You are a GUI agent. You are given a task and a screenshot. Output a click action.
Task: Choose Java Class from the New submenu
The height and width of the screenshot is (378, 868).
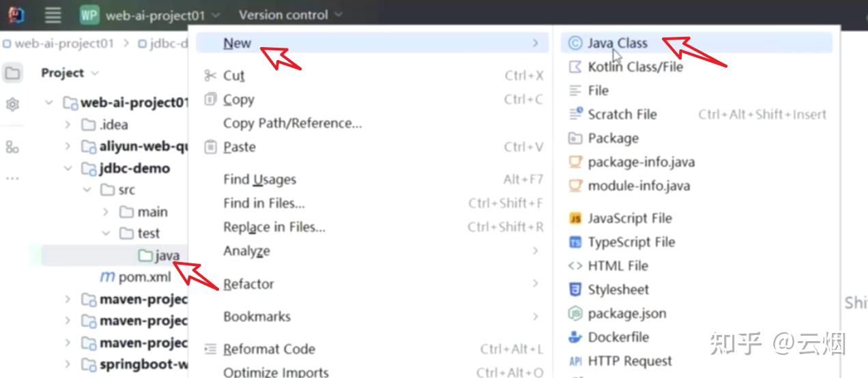pos(617,43)
